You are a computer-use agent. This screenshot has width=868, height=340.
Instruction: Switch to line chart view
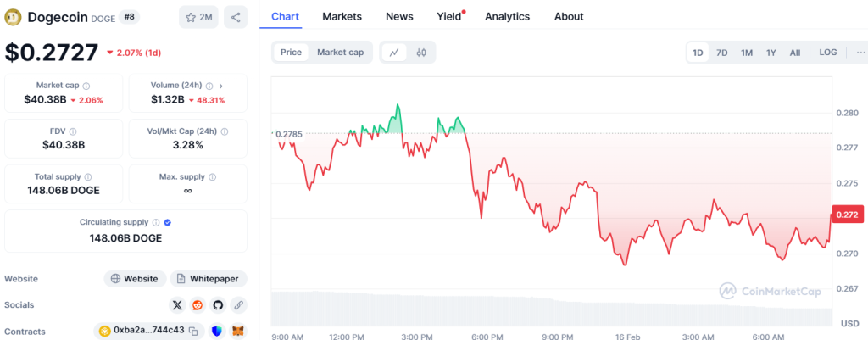pyautogui.click(x=394, y=53)
